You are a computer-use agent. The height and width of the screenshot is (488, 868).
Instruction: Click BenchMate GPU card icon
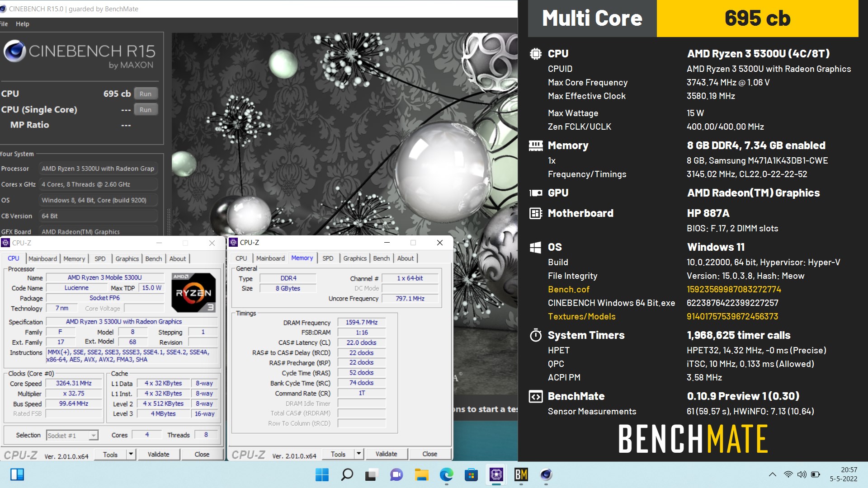click(x=536, y=193)
